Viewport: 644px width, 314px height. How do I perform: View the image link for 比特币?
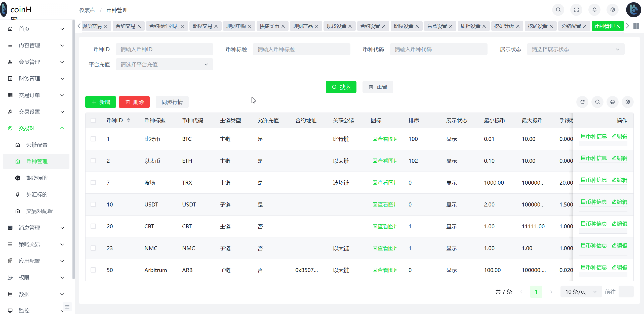click(x=384, y=139)
